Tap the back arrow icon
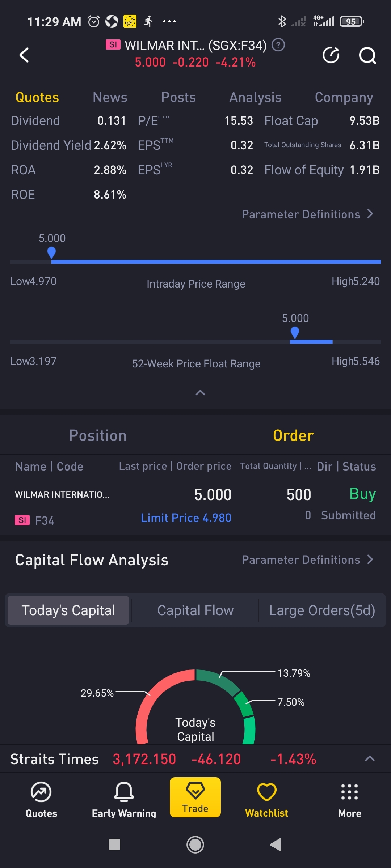 point(24,55)
